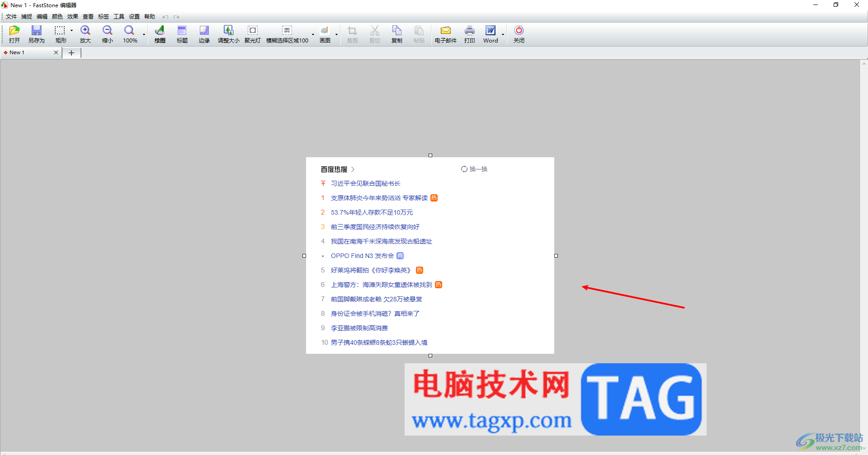Click text 男子携40条蜈蚣8条蛇3只蜥蜴入境
The image size is (868, 455).
coord(379,342)
